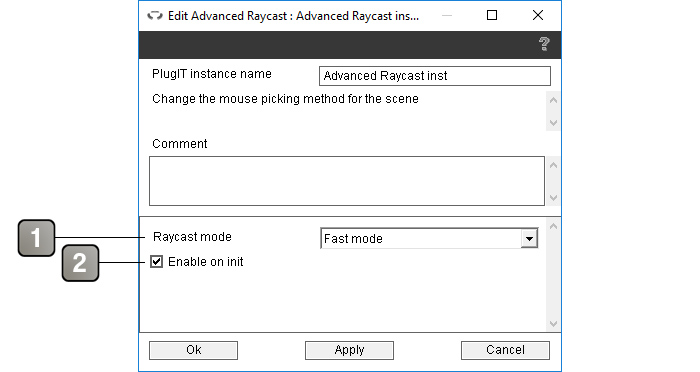Click the numbered callout badge 1
700x372 pixels.
click(37, 238)
